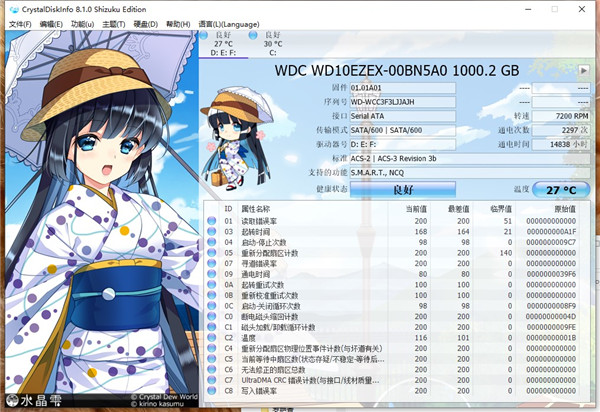Click the 水晶雫 logo icon
This screenshot has height=412, width=600.
13,400
